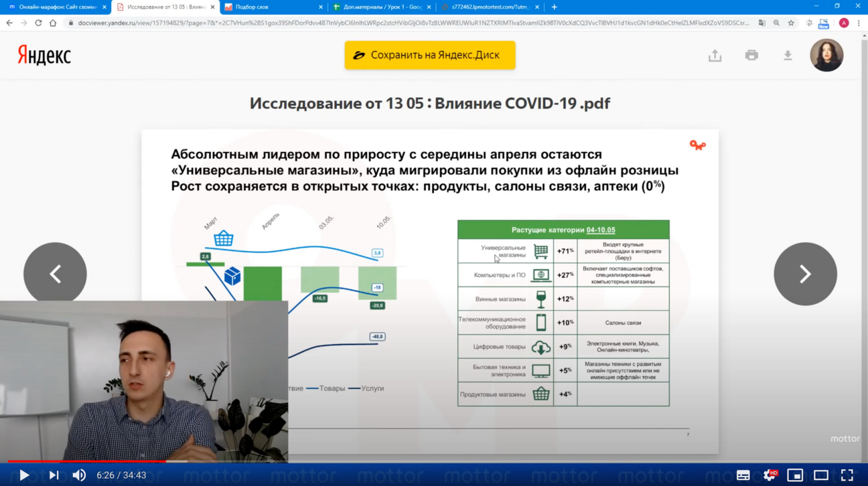Click the blue box icon on chart

pos(232,276)
